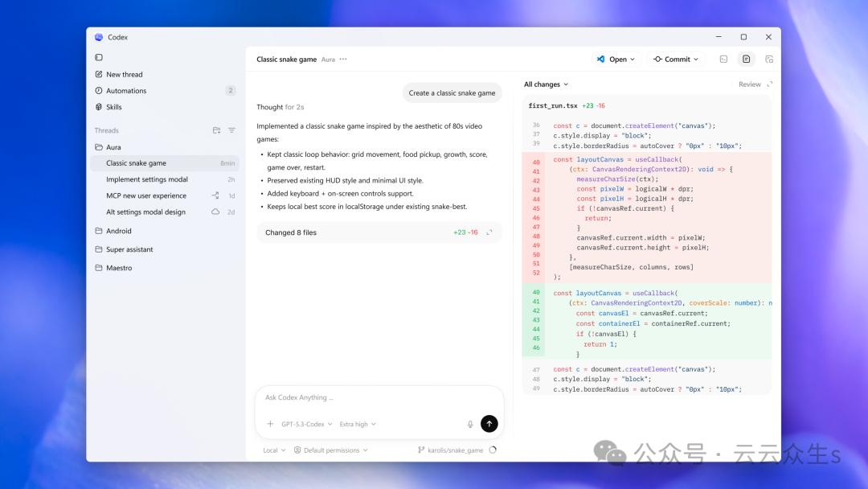
Task: Click the send arrow button
Action: click(489, 424)
